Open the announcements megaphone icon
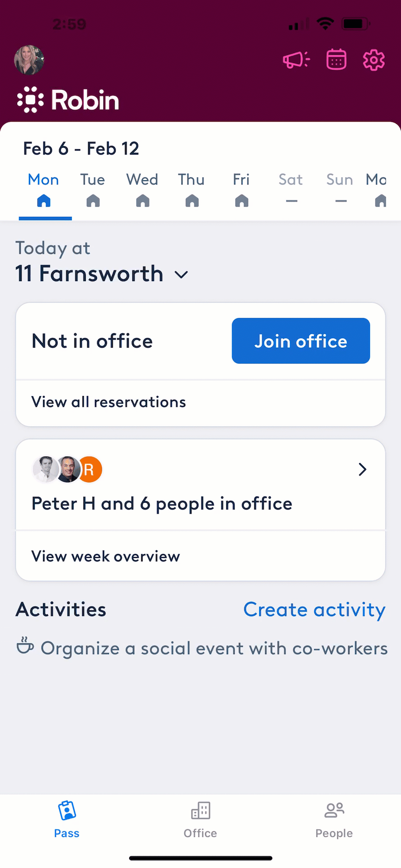The width and height of the screenshot is (401, 868). coord(296,60)
